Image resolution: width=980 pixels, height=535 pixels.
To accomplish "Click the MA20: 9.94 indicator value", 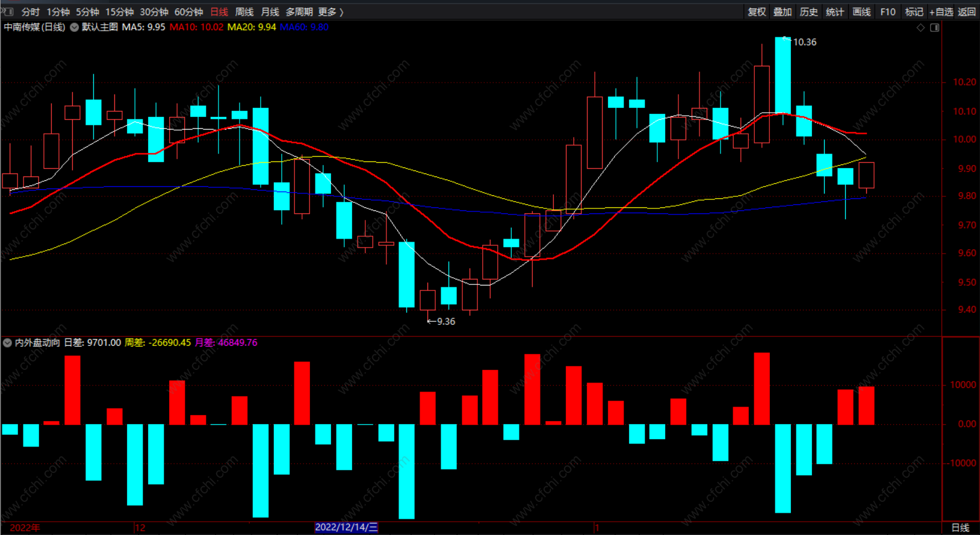I will [x=252, y=27].
